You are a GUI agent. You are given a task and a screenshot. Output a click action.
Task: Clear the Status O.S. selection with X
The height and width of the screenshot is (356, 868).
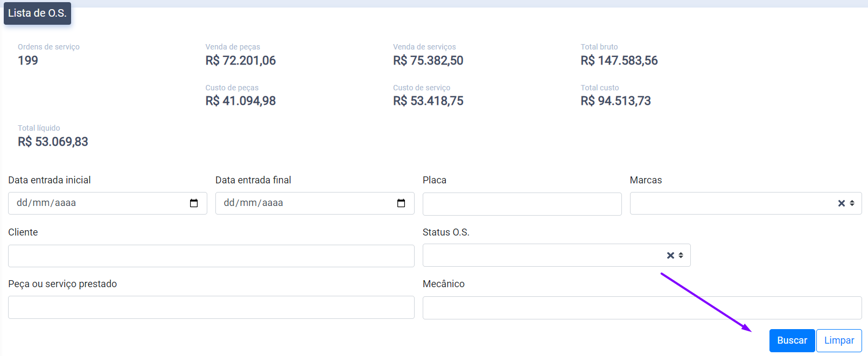point(670,255)
